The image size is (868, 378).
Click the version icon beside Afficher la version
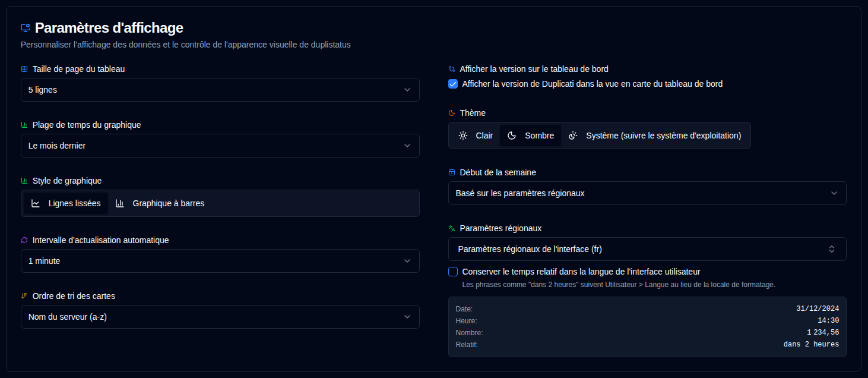coord(452,69)
